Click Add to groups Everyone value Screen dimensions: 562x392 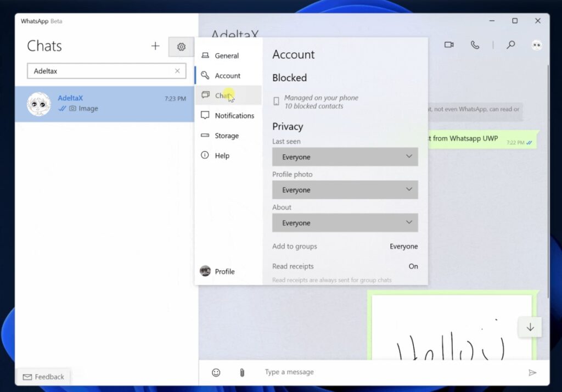tap(403, 247)
